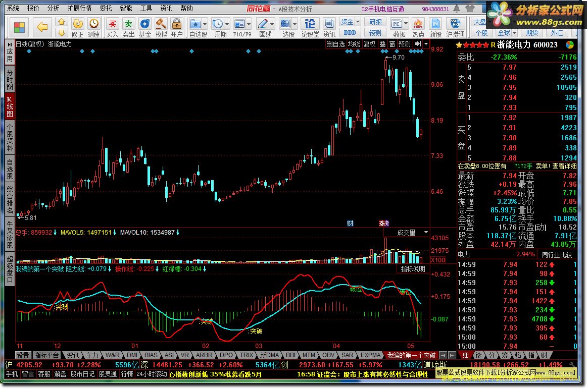Open the dropdown arrow after chart toolbar

point(426,44)
